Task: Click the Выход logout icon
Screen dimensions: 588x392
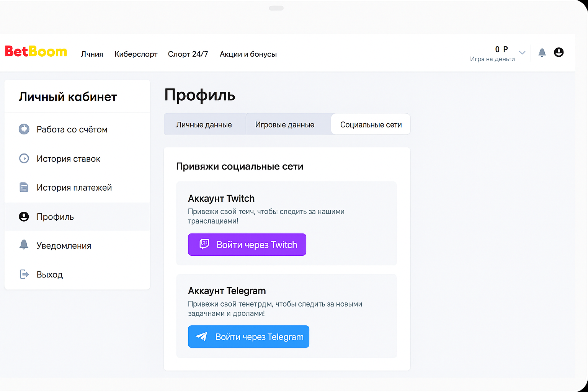Action: coord(24,274)
